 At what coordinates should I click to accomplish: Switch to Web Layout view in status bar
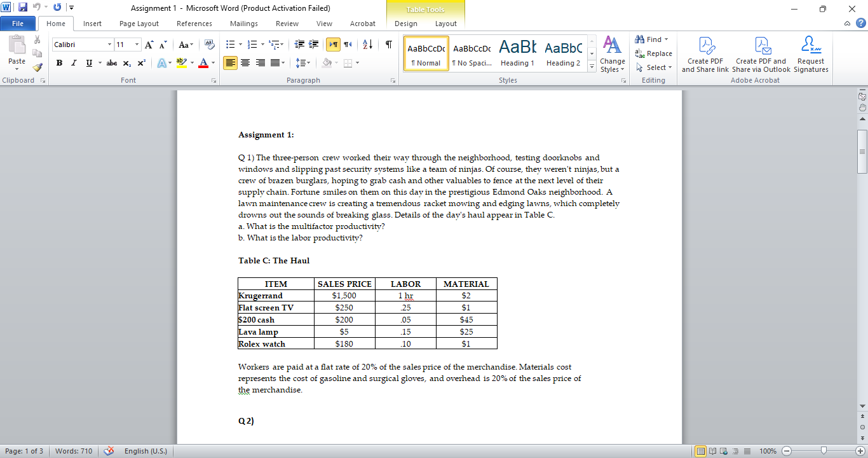(x=724, y=450)
